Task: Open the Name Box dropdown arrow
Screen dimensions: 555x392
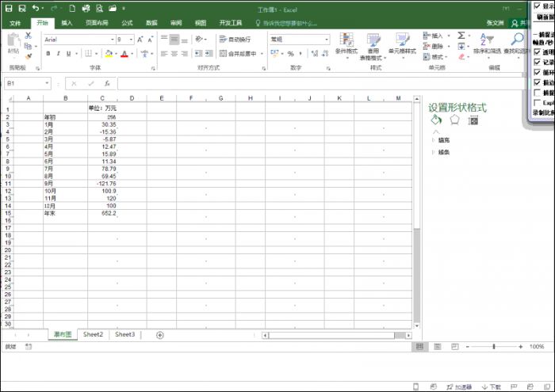Action: point(47,83)
